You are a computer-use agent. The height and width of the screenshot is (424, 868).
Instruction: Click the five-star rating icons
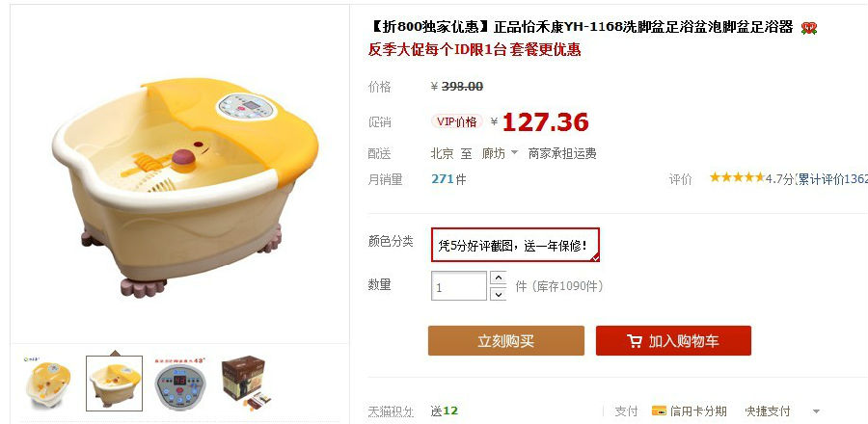737,177
